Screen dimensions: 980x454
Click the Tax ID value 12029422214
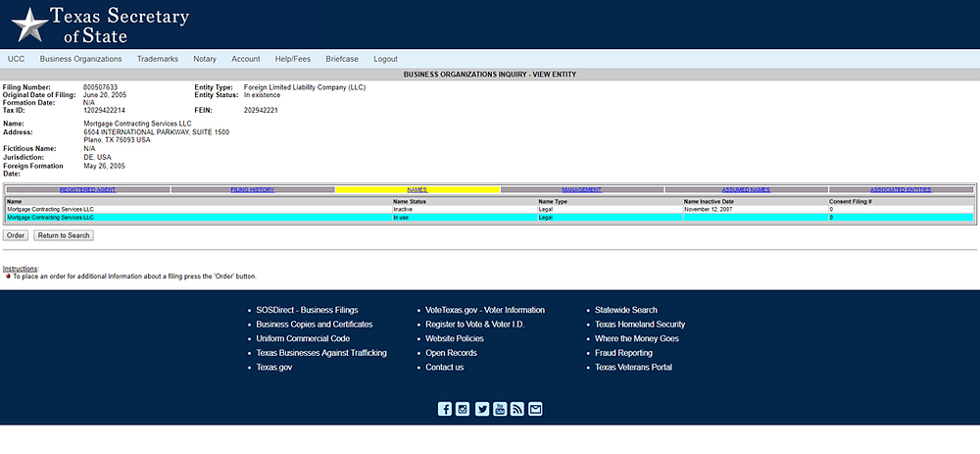click(x=105, y=110)
